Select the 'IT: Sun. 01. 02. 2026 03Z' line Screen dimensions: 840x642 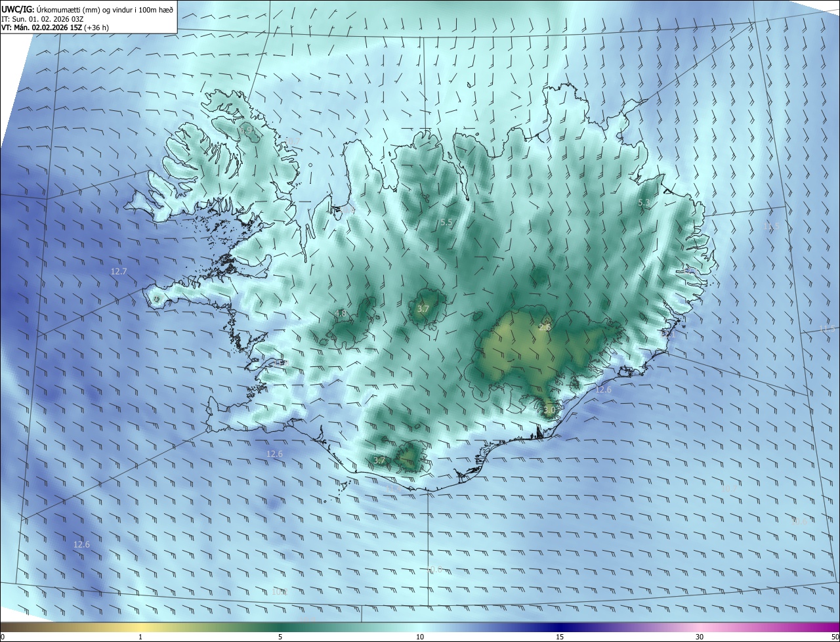coord(43,19)
